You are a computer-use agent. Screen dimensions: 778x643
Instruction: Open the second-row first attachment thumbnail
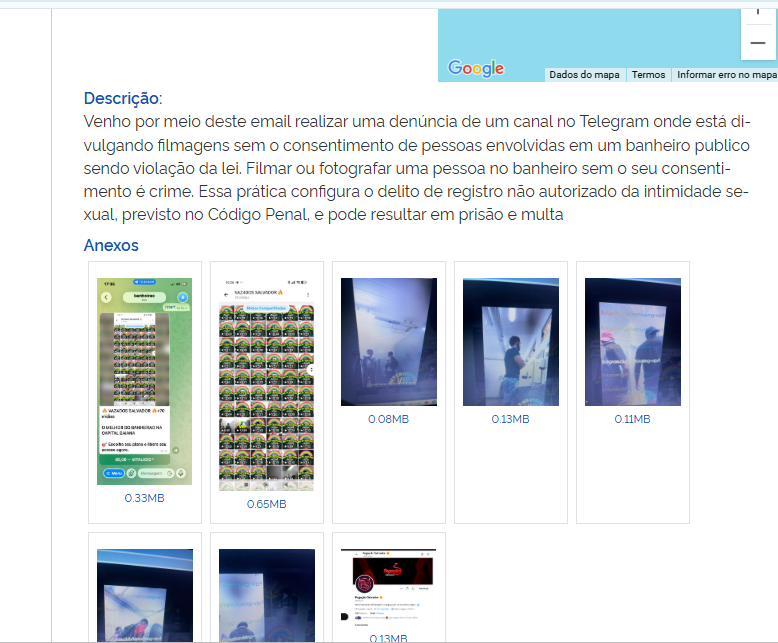point(145,595)
